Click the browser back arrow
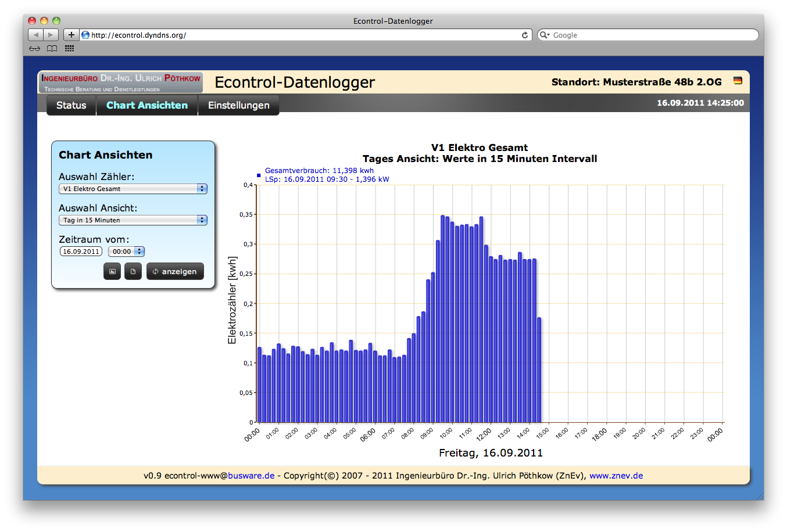 click(x=36, y=35)
